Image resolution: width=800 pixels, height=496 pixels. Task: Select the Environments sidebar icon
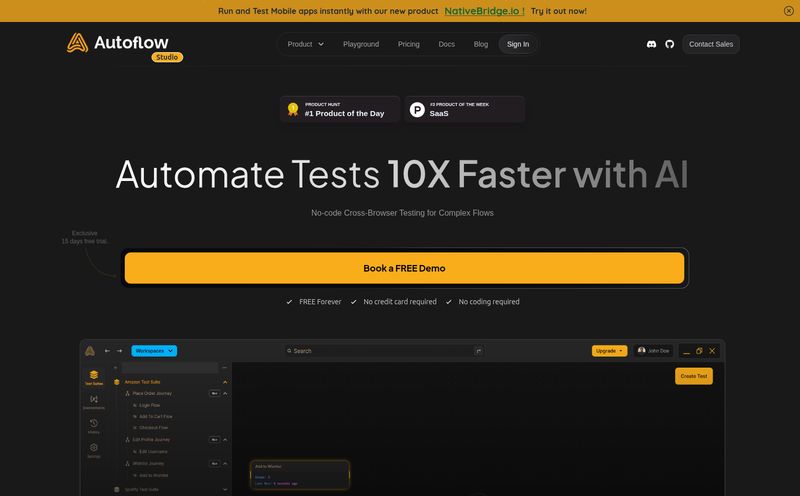pos(94,402)
